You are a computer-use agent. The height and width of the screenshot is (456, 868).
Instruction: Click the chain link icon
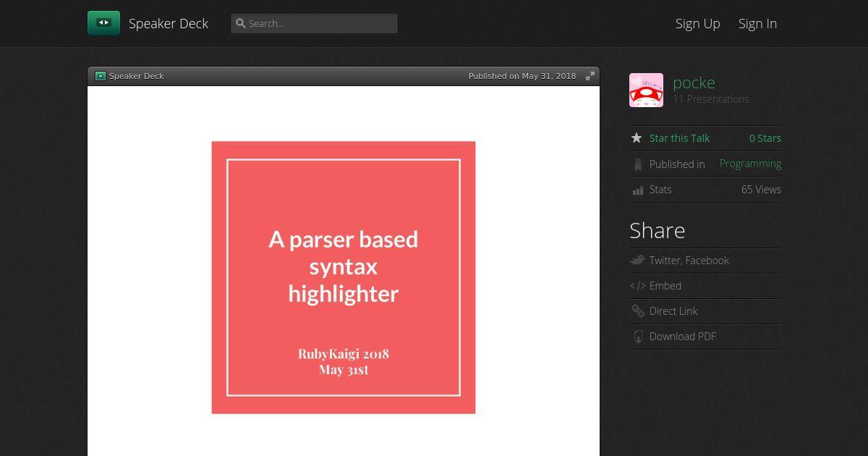tap(637, 311)
